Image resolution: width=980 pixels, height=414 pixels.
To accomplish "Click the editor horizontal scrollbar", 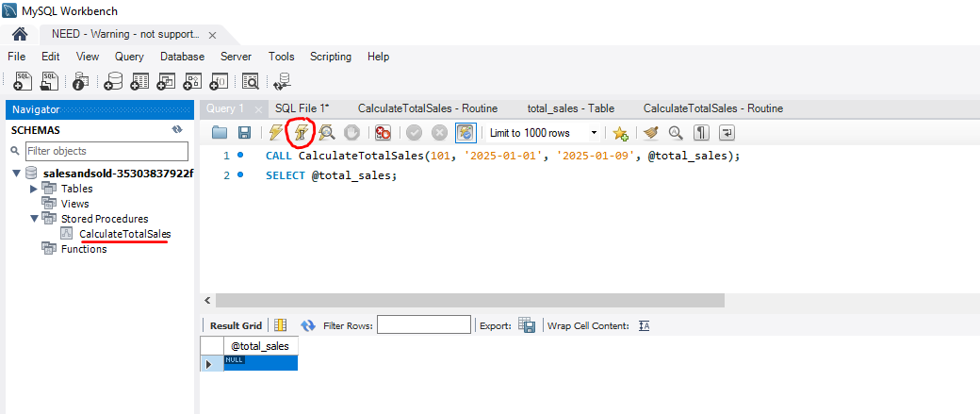I will pos(470,300).
